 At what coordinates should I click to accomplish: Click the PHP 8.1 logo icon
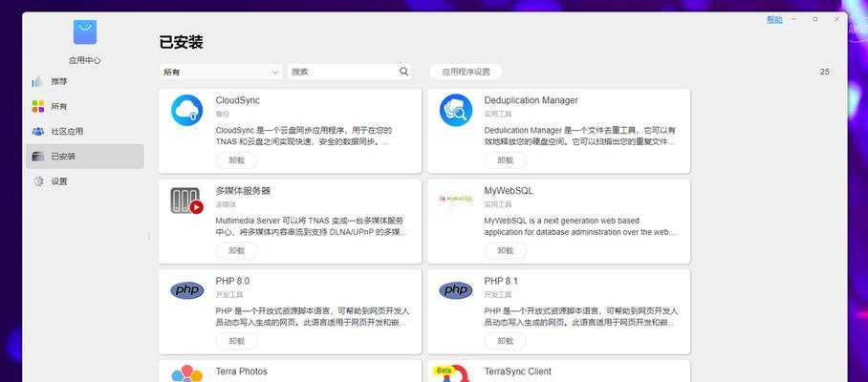point(456,290)
